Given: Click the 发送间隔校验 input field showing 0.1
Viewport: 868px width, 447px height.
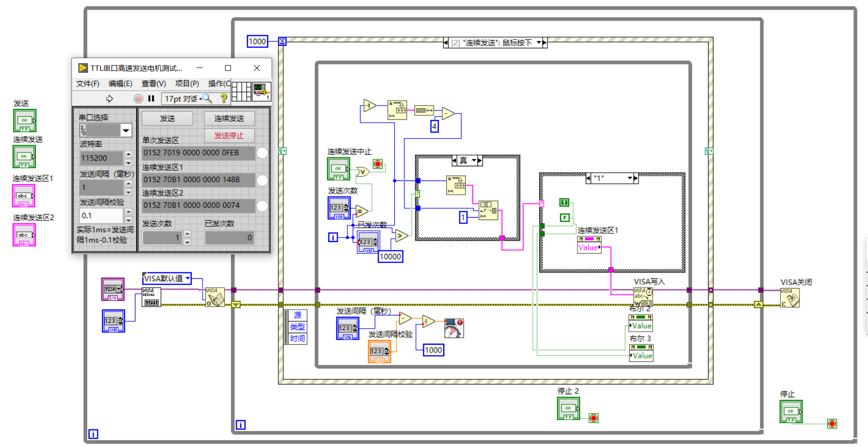Looking at the screenshot, I should coord(101,216).
